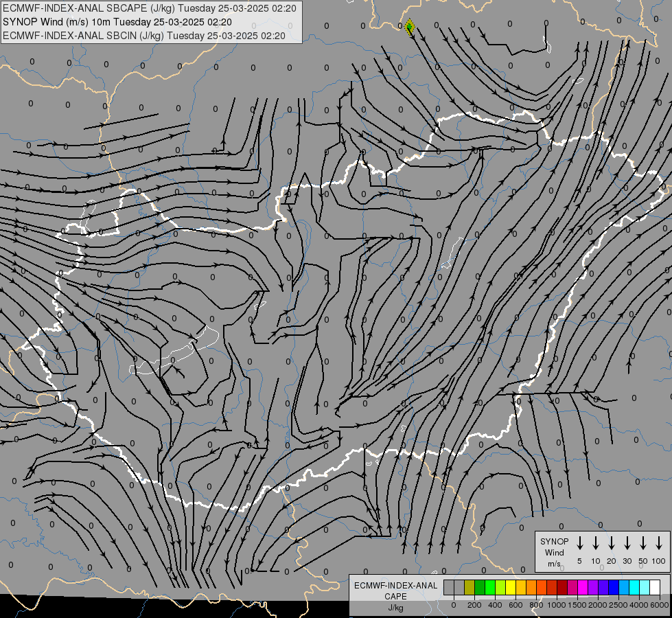Viewport: 672px width, 618px height.
Task: Click the '30' value in wind legend
Action: pyautogui.click(x=627, y=561)
